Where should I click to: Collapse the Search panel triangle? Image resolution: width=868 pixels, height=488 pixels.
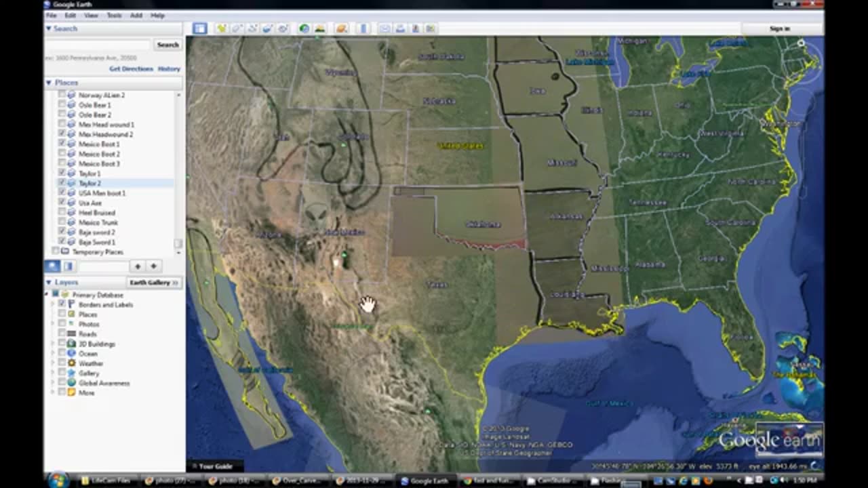coord(49,28)
